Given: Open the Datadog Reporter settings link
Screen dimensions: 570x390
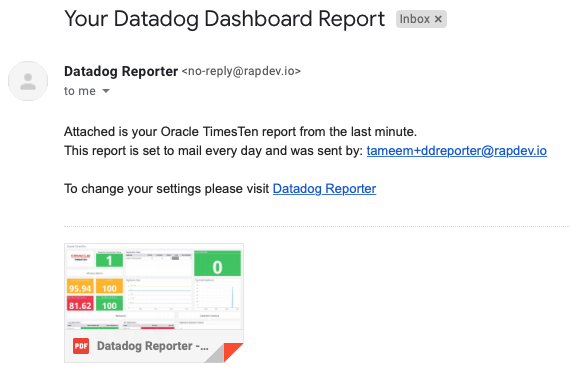Looking at the screenshot, I should click(324, 189).
